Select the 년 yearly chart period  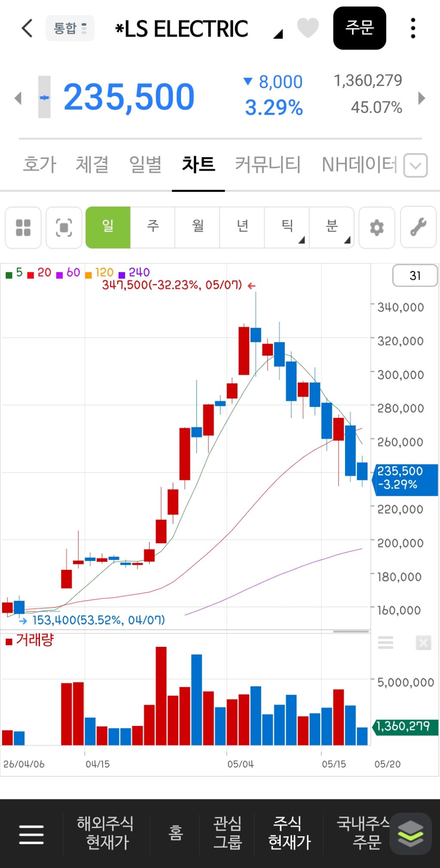coord(242,227)
